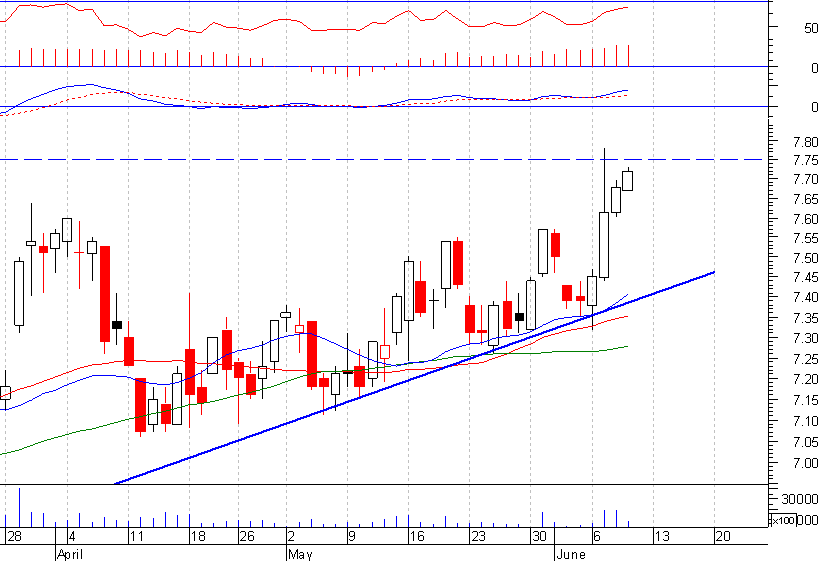The image size is (823, 561).
Task: Click the date label 6 above June
Action: point(597,536)
